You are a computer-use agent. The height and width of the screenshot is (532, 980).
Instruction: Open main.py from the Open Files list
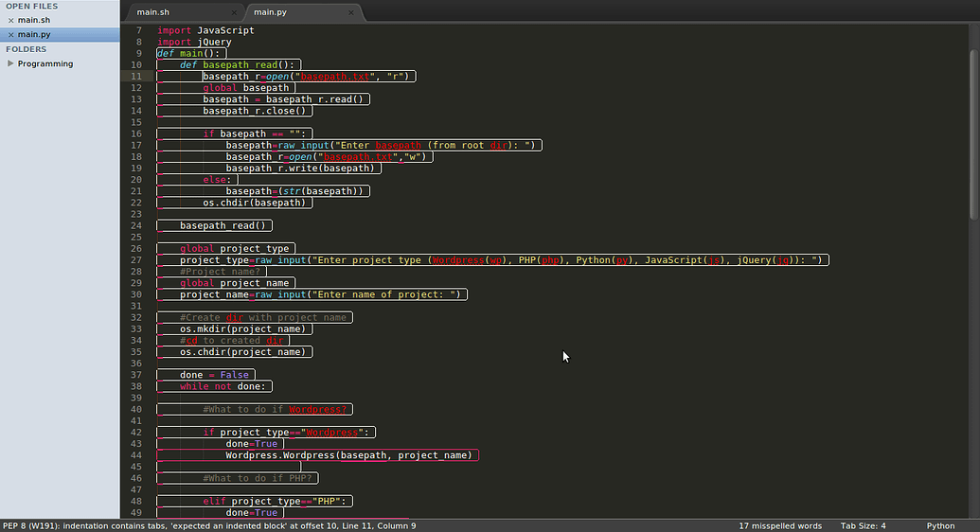pos(34,34)
